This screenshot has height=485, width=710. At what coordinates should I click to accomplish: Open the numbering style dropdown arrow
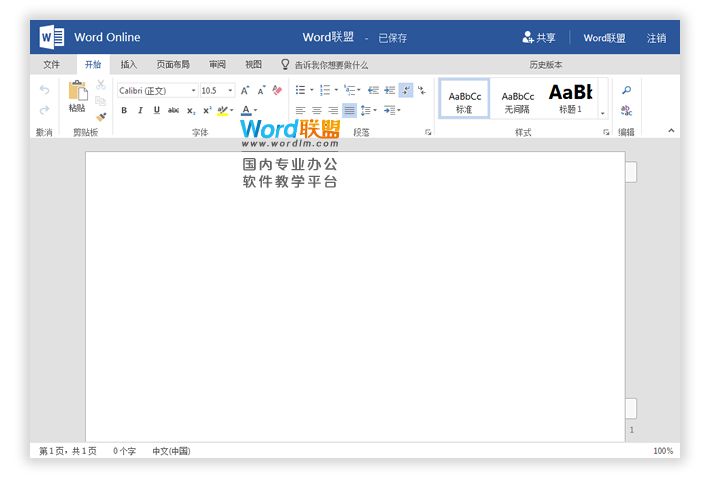(x=336, y=90)
